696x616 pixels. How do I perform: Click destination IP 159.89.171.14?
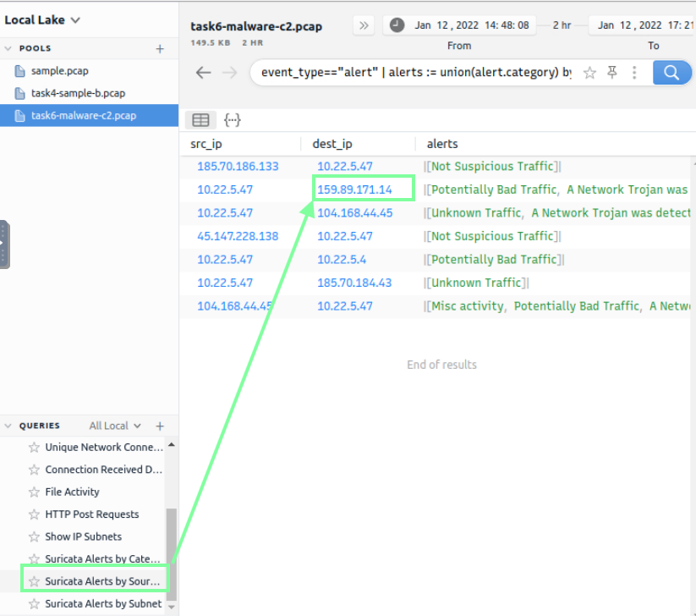tap(354, 190)
